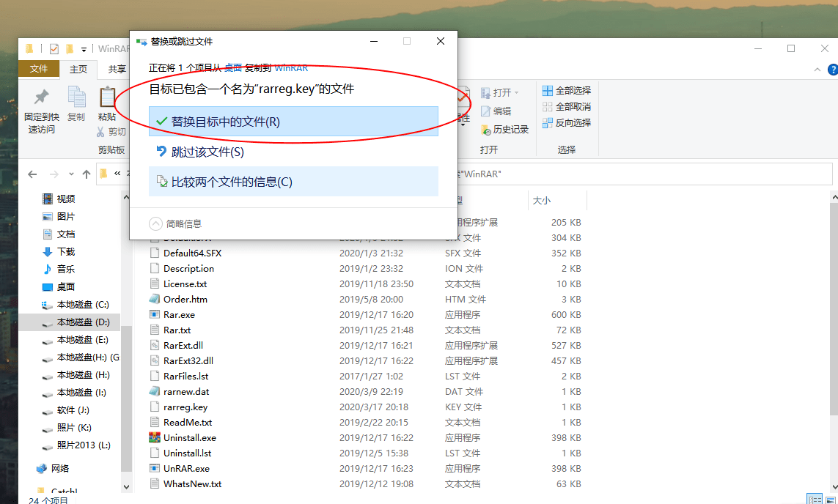
Task: Select the UnRAR.exe file
Action: tap(186, 469)
